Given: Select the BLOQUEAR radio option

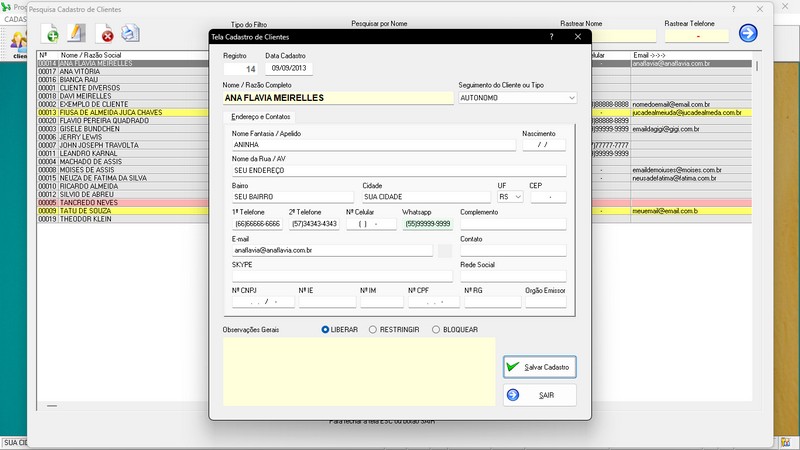Looking at the screenshot, I should 455,330.
